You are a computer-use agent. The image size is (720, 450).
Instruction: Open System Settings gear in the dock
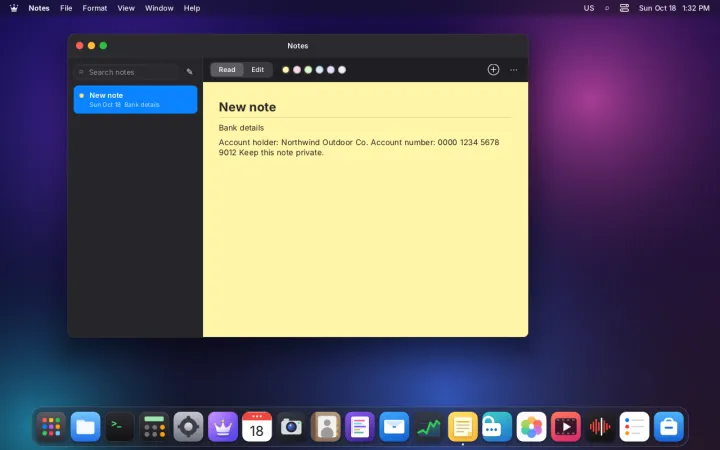pyautogui.click(x=188, y=427)
